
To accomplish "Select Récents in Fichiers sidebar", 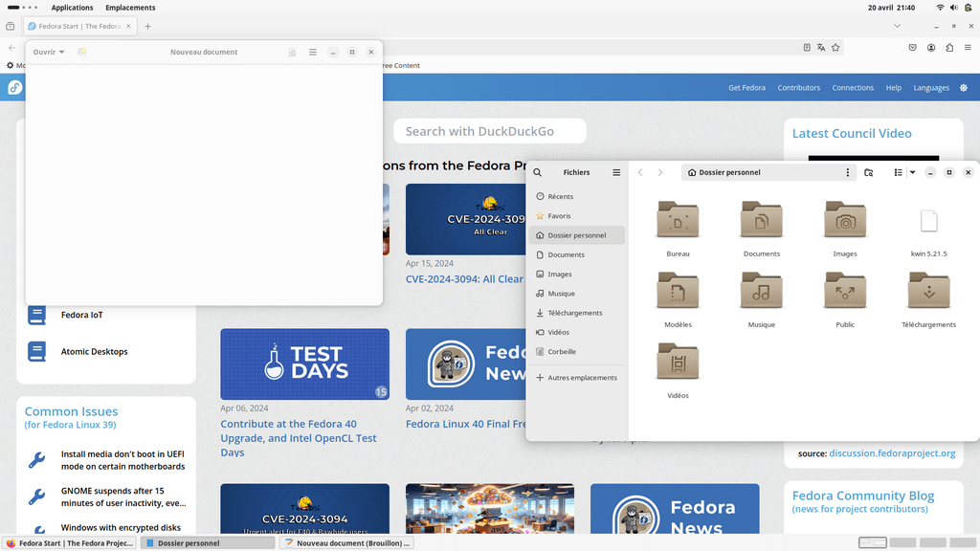I will click(x=577, y=196).
